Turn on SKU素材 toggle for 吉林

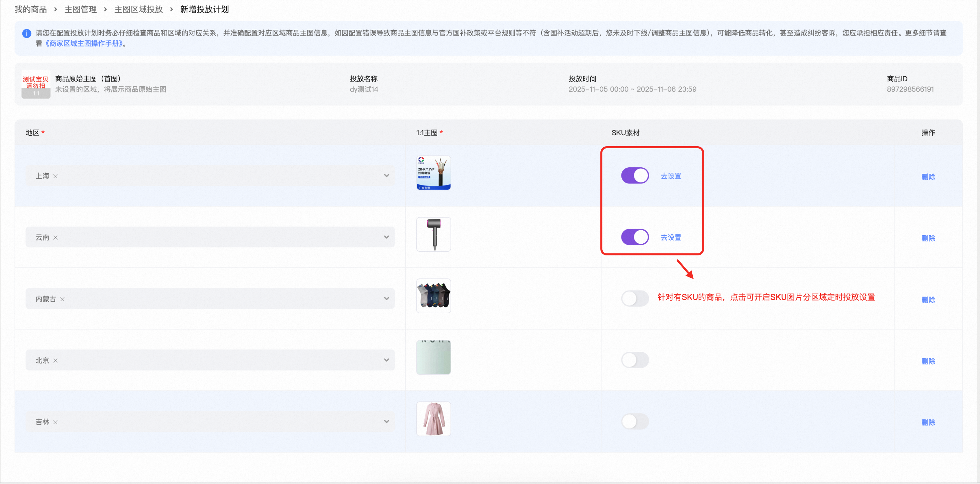634,421
